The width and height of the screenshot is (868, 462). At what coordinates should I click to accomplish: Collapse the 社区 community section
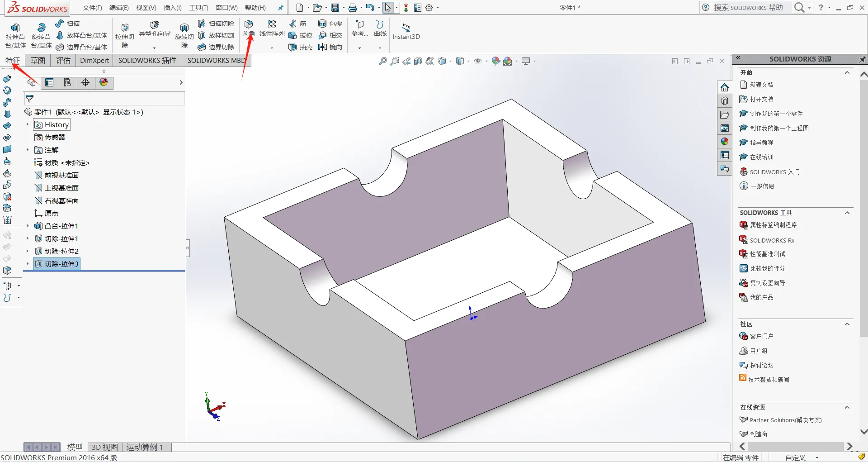(x=847, y=324)
